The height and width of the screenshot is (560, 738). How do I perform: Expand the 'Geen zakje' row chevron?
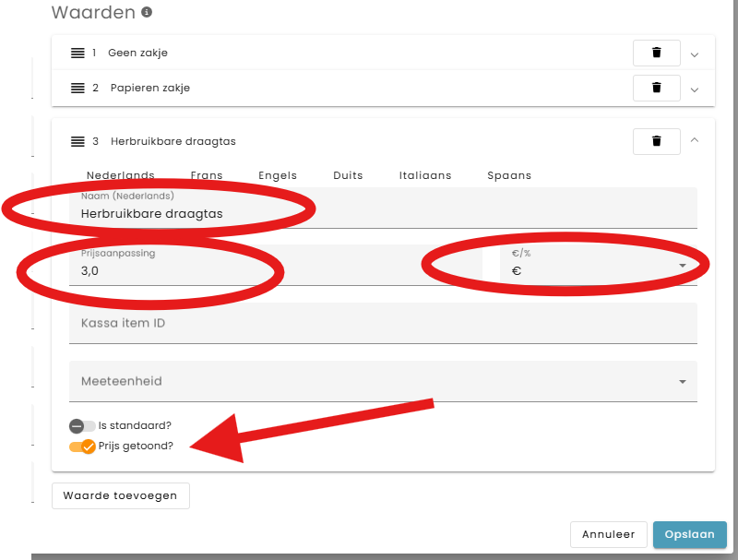[x=695, y=54]
